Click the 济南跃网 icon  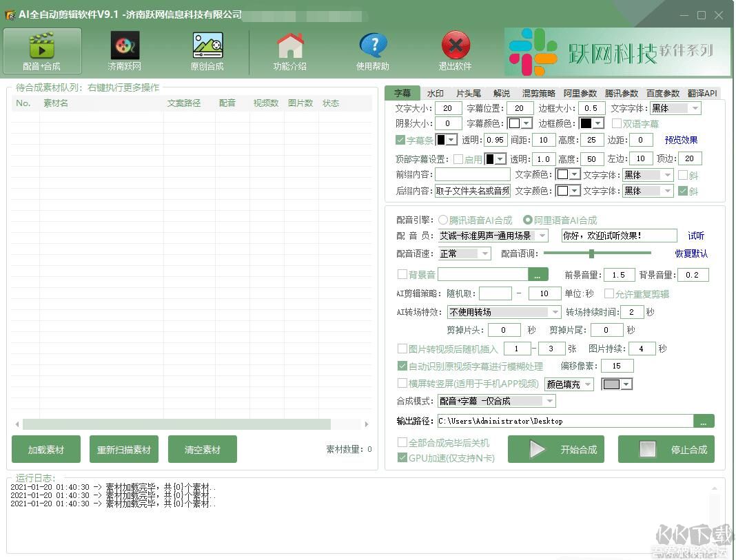tap(124, 50)
